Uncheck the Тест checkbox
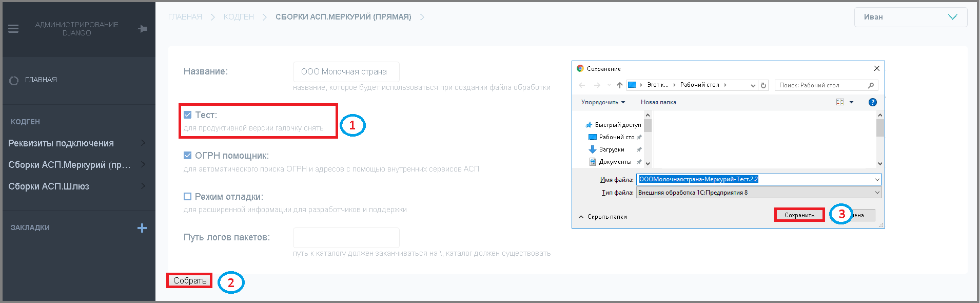The image size is (980, 303). coord(188,115)
